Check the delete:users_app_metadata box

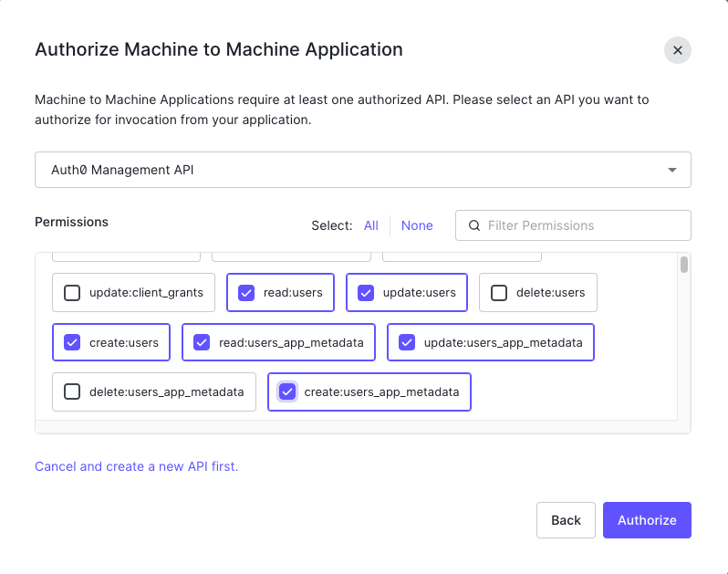point(72,392)
